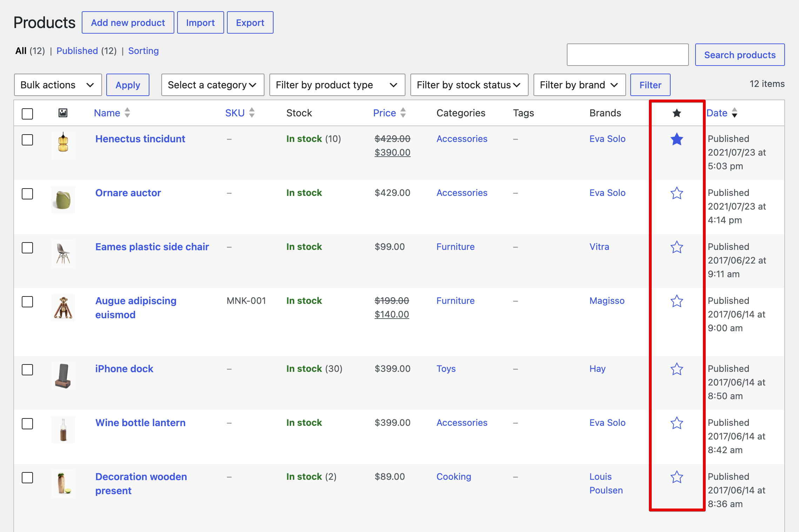Sort by Date using sort arrows
The width and height of the screenshot is (799, 532).
click(734, 113)
